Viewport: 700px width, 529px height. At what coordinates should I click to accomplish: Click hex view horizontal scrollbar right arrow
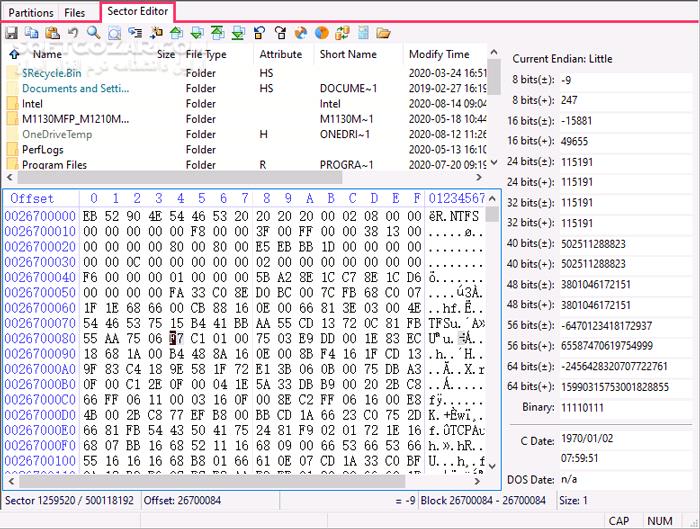click(x=477, y=481)
